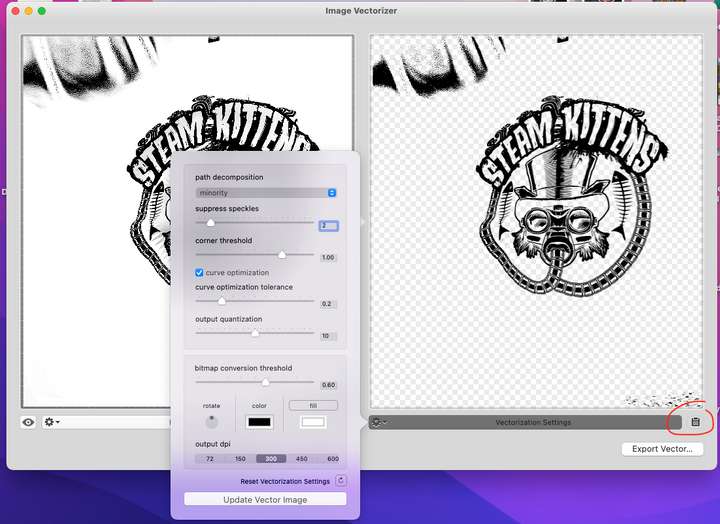This screenshot has height=524, width=720.
Task: Click the corner threshold slider handle
Action: pos(282,254)
